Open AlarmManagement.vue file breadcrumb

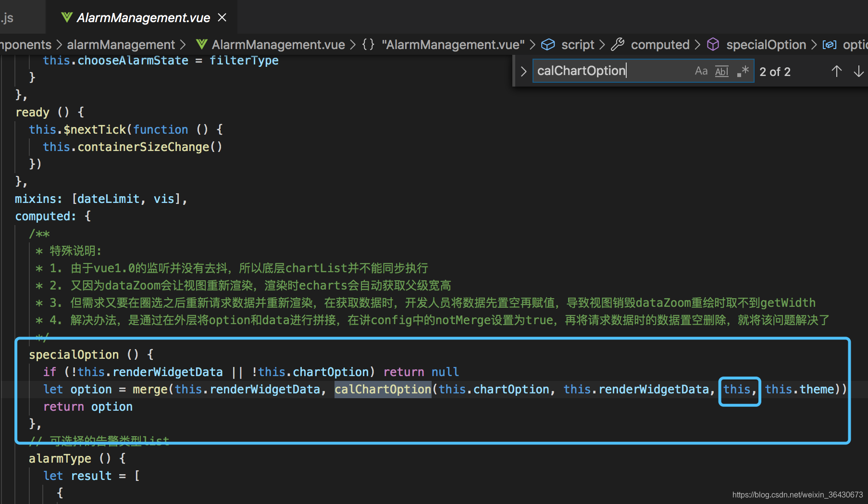[x=278, y=45]
